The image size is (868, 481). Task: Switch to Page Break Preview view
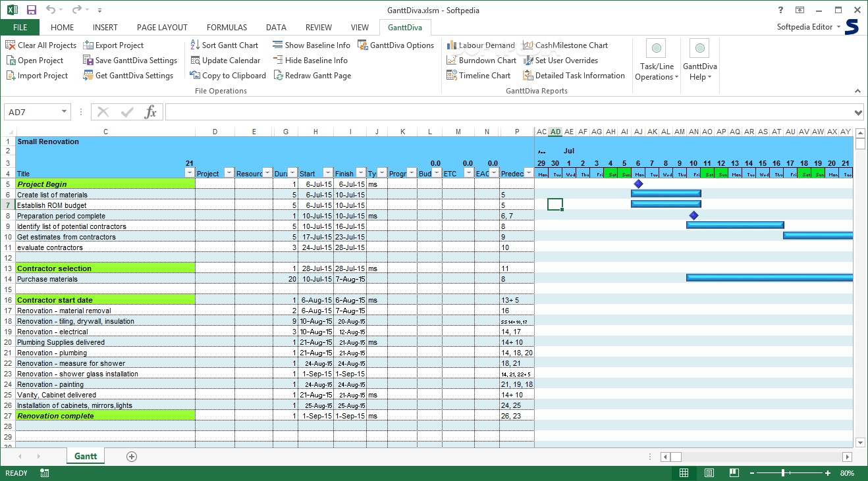point(733,473)
